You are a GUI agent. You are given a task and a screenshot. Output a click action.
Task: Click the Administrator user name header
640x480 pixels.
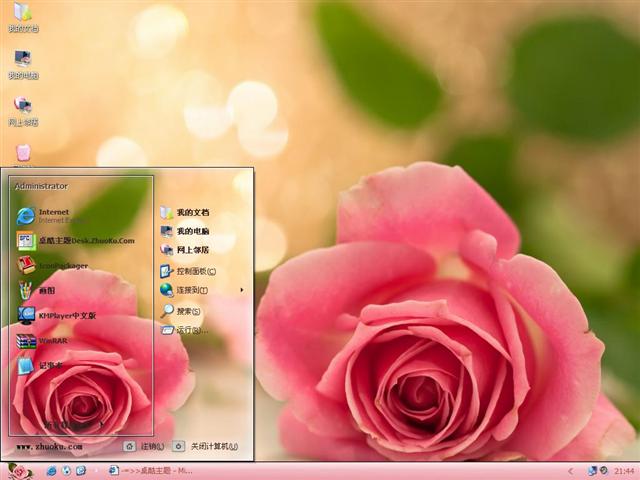point(41,186)
